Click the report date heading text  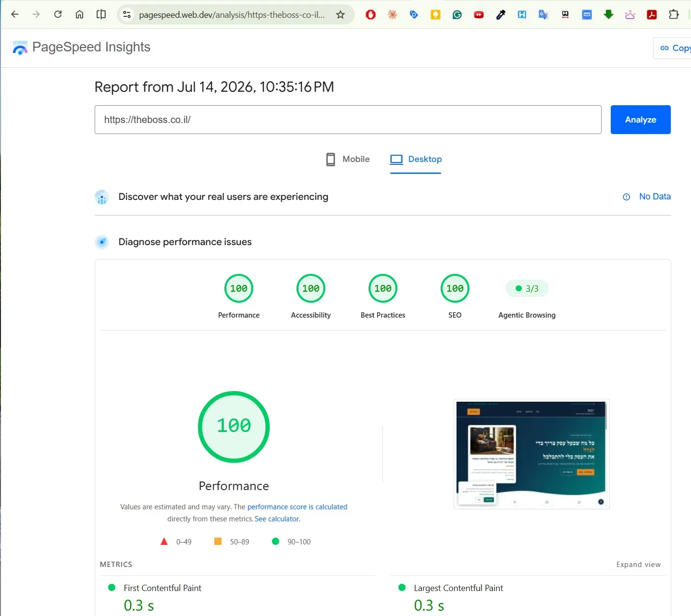(214, 87)
